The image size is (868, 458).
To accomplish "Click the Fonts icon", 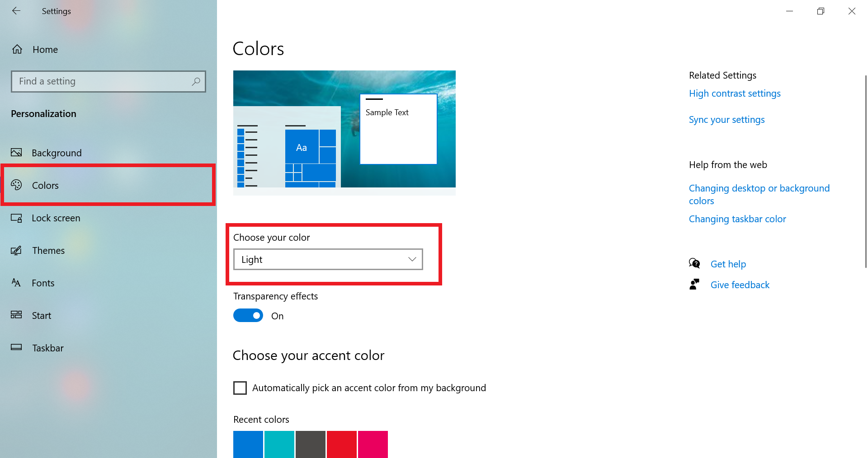I will coord(16,283).
